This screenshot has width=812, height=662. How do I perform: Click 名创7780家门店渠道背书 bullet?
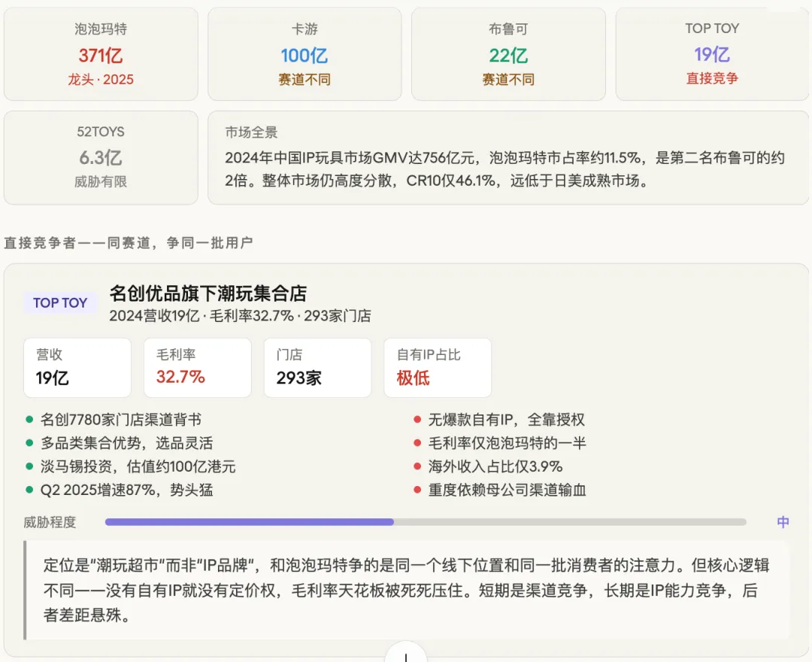(x=114, y=420)
